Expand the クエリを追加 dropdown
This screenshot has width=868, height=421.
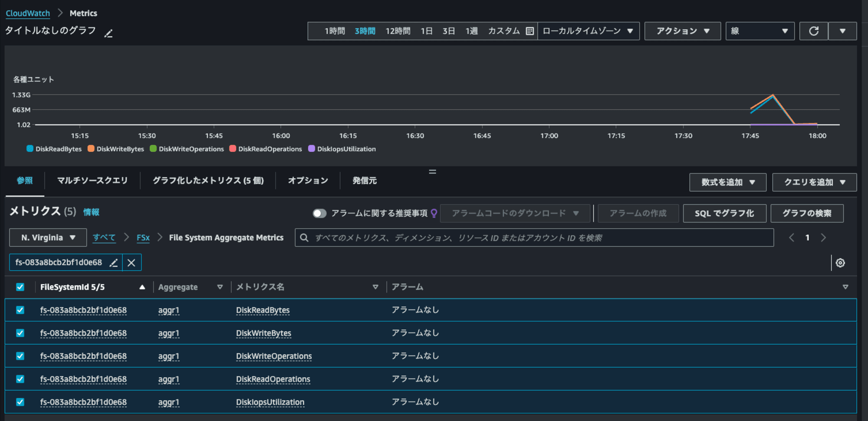click(814, 183)
